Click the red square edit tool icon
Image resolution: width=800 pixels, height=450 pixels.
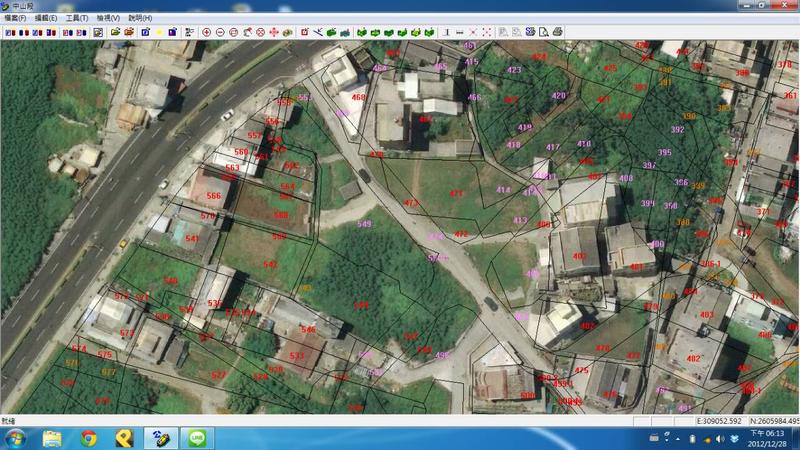click(x=305, y=32)
